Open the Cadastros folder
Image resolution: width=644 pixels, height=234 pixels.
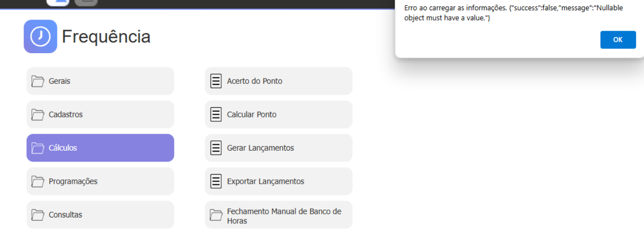(x=100, y=115)
